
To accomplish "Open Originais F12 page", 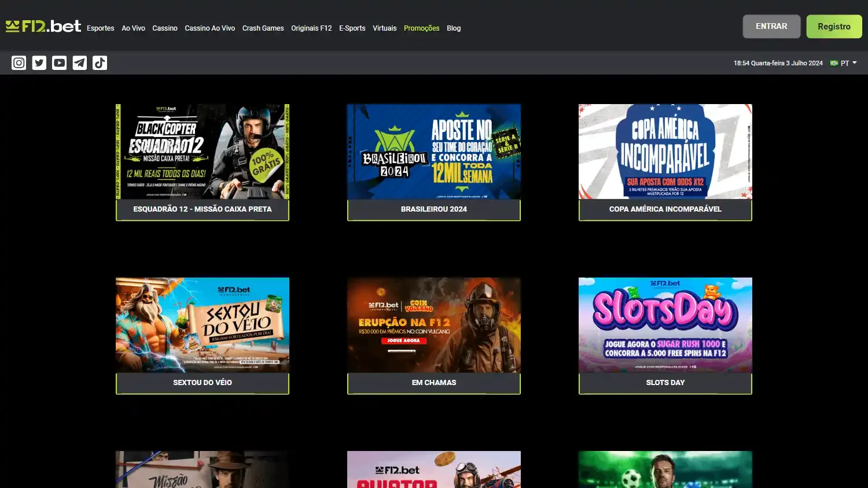I will point(311,28).
